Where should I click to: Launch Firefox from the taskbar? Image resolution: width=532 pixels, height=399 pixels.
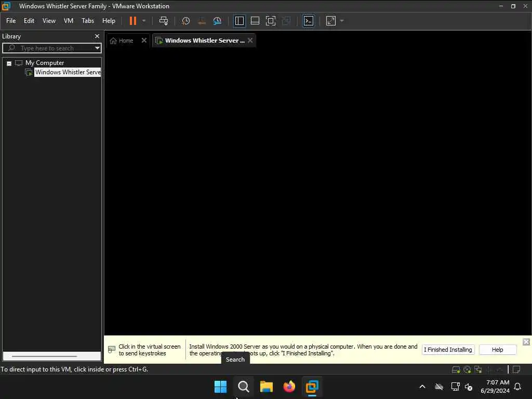click(289, 387)
